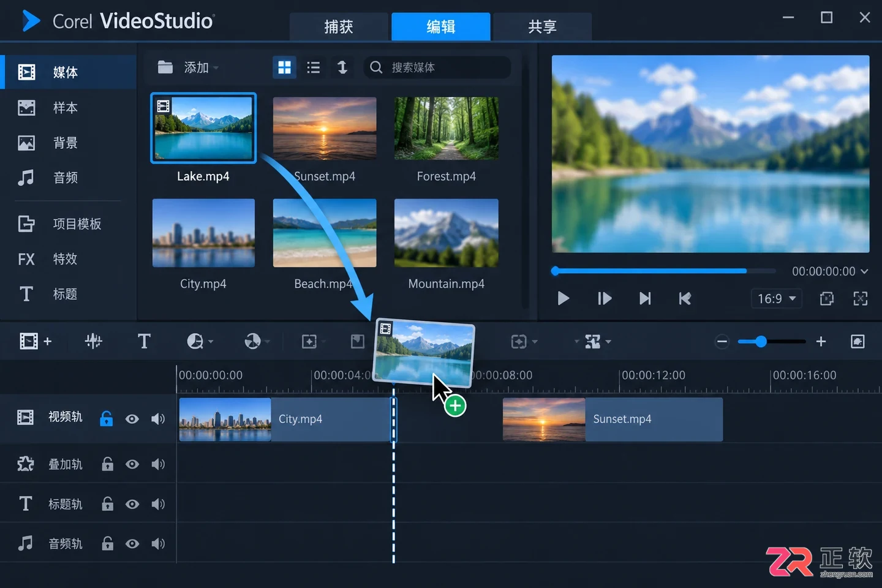Select the Forest.mp4 thumbnail in library
This screenshot has height=588, width=882.
pos(447,129)
